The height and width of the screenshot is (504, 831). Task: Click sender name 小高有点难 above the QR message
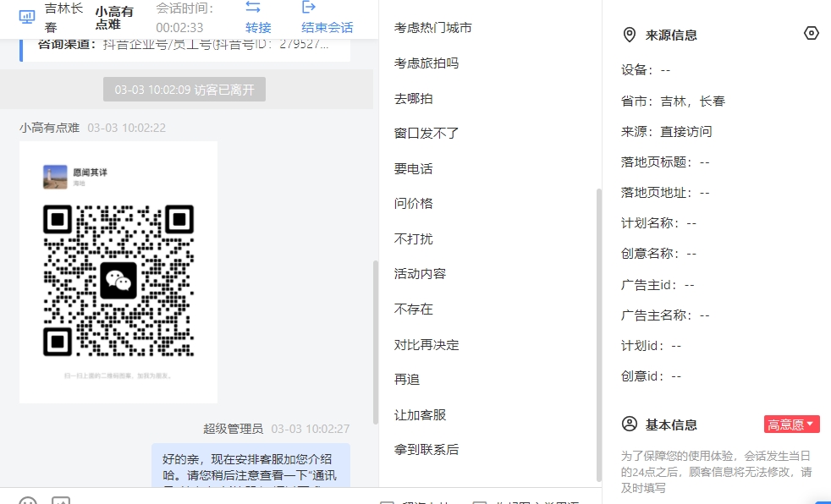tap(49, 129)
